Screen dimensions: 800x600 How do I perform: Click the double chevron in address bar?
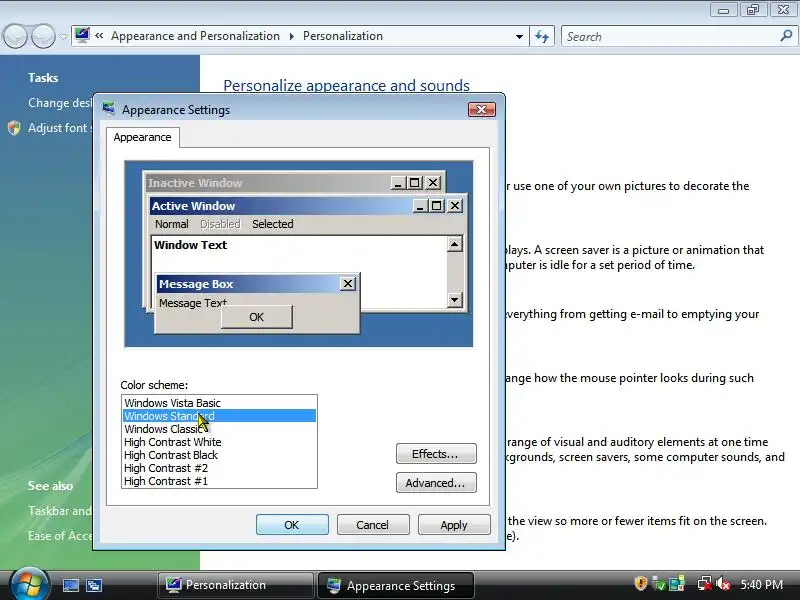click(99, 36)
